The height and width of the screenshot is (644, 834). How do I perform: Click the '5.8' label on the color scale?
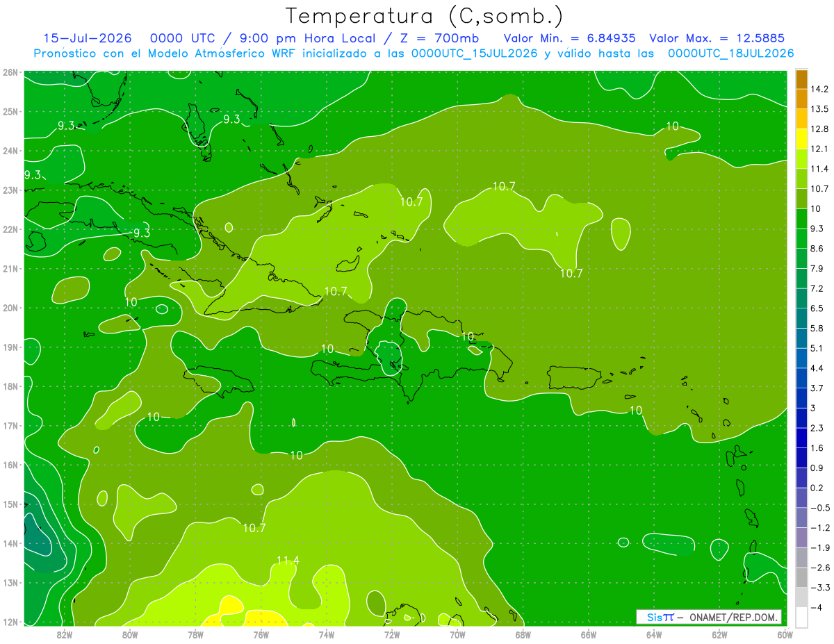pyautogui.click(x=817, y=328)
